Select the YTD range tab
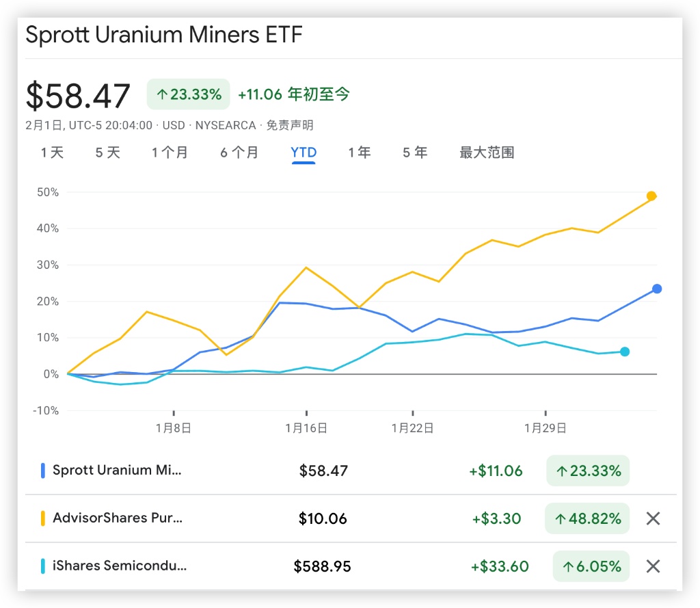Screen dimensions: 700x608 (x=304, y=153)
